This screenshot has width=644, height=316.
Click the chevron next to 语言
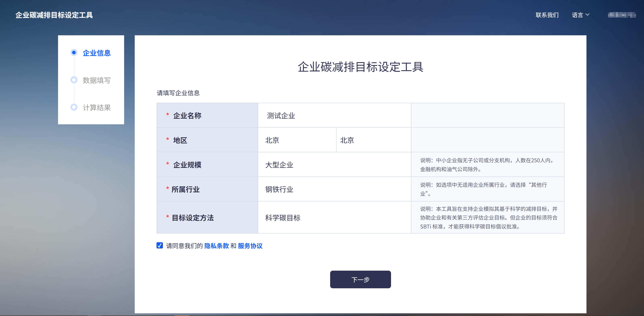[x=587, y=15]
